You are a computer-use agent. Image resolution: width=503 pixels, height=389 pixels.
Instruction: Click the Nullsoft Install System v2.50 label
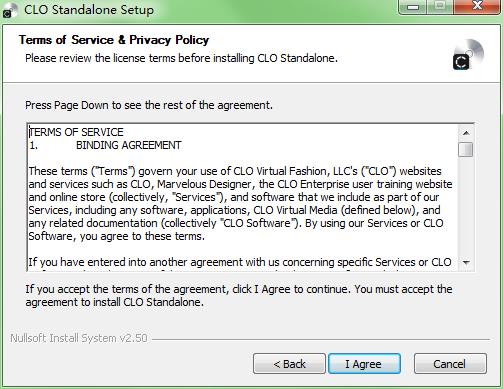tap(79, 338)
